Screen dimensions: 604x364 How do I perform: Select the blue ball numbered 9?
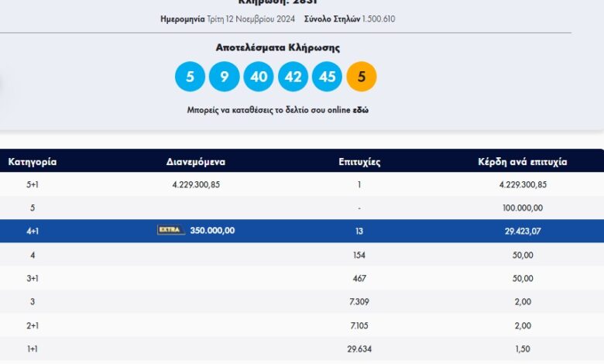click(x=224, y=77)
